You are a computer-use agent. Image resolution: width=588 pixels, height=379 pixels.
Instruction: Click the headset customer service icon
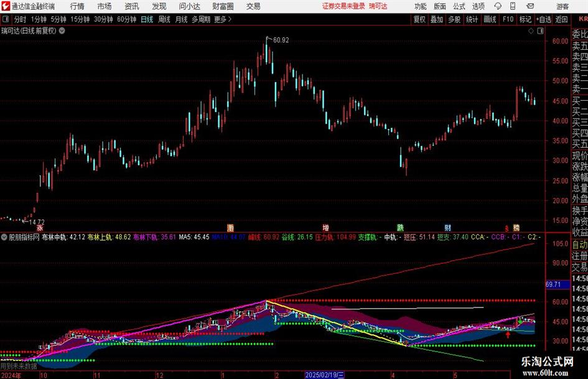click(498, 6)
